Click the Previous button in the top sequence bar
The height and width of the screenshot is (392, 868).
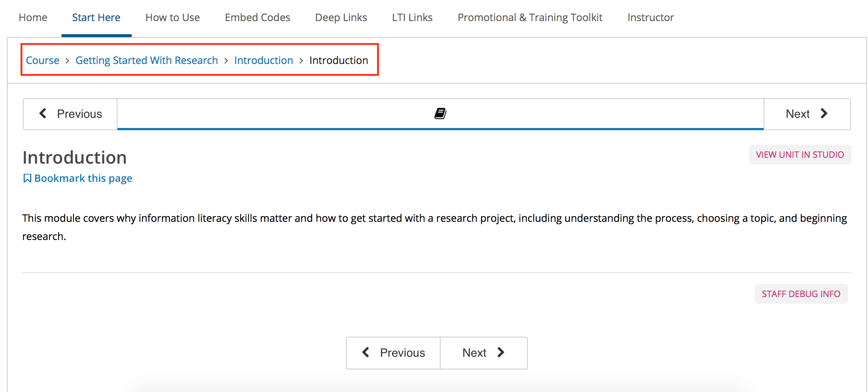70,114
